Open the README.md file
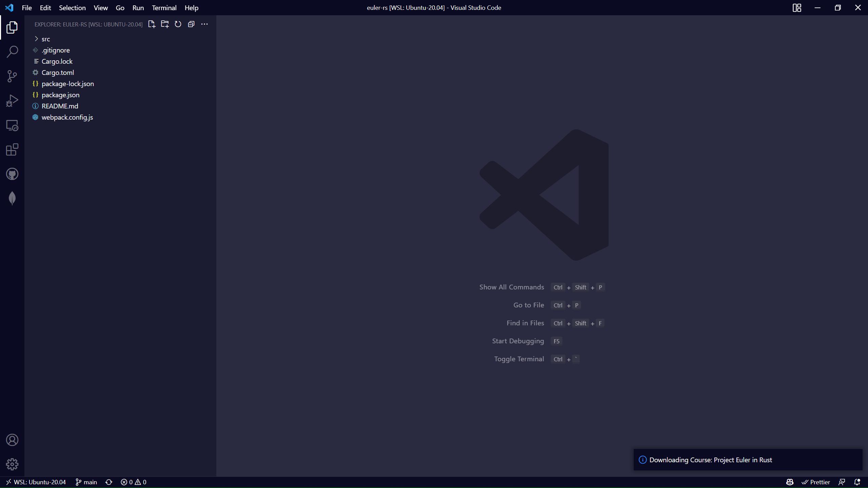Screen dimensions: 868x488 coord(120,106)
